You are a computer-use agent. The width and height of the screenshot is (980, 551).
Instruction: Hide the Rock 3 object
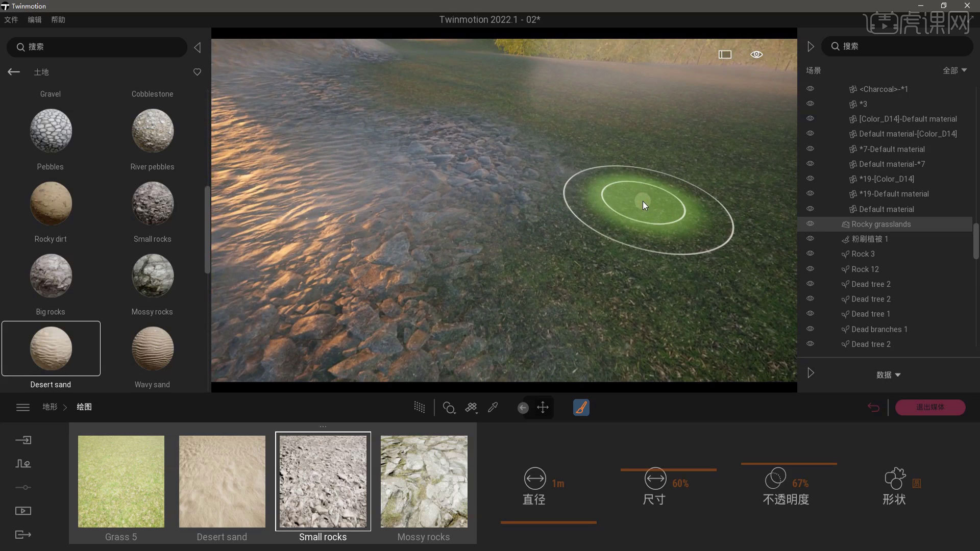coord(810,254)
